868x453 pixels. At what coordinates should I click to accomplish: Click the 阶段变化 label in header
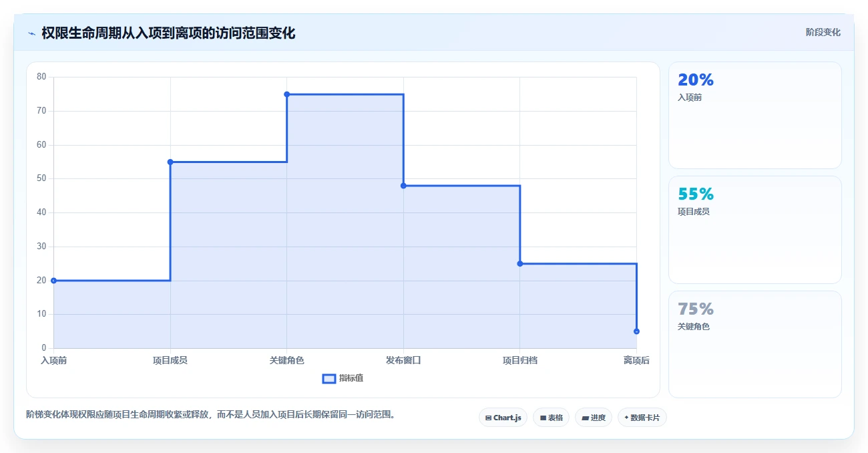point(823,32)
